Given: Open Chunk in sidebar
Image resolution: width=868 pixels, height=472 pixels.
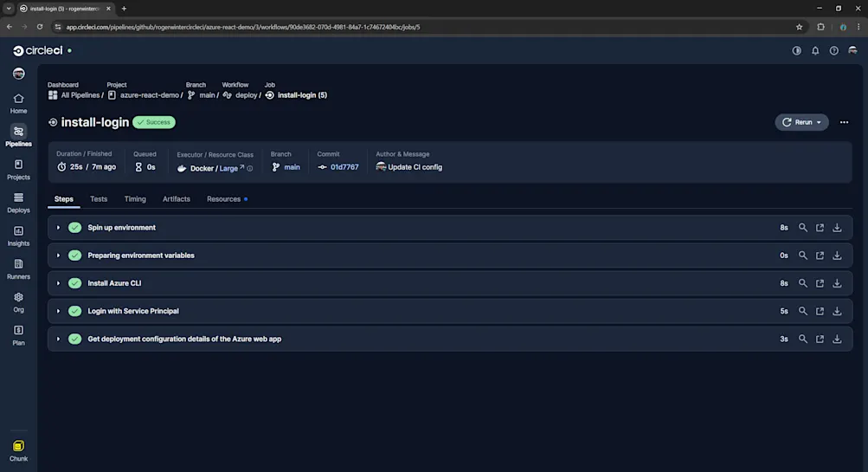Looking at the screenshot, I should point(18,451).
